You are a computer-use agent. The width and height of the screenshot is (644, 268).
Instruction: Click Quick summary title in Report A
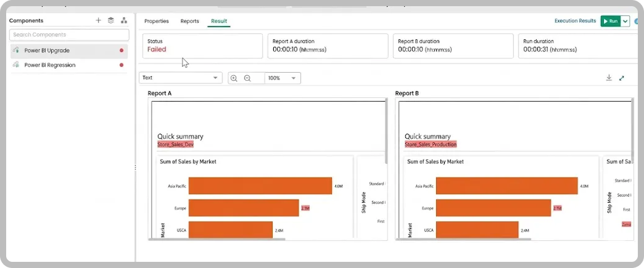pos(180,136)
